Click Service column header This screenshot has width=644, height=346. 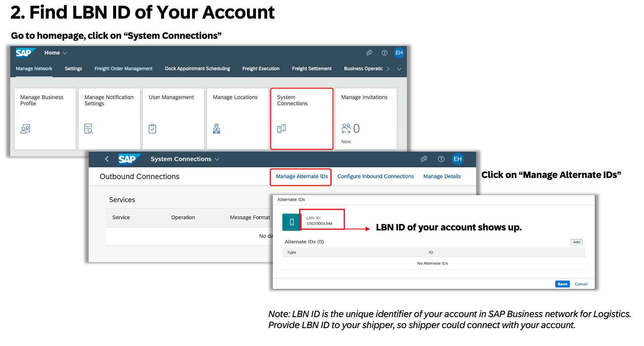coord(121,217)
